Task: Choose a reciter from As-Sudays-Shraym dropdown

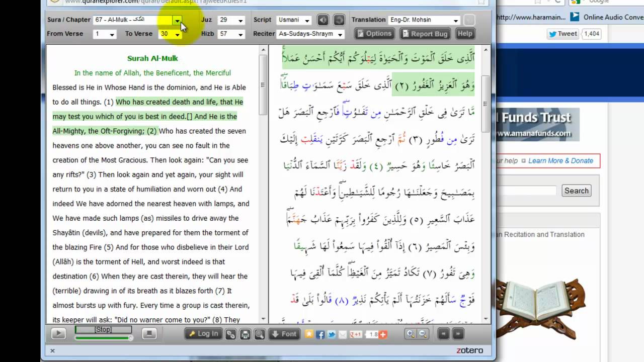Action: coord(310,34)
